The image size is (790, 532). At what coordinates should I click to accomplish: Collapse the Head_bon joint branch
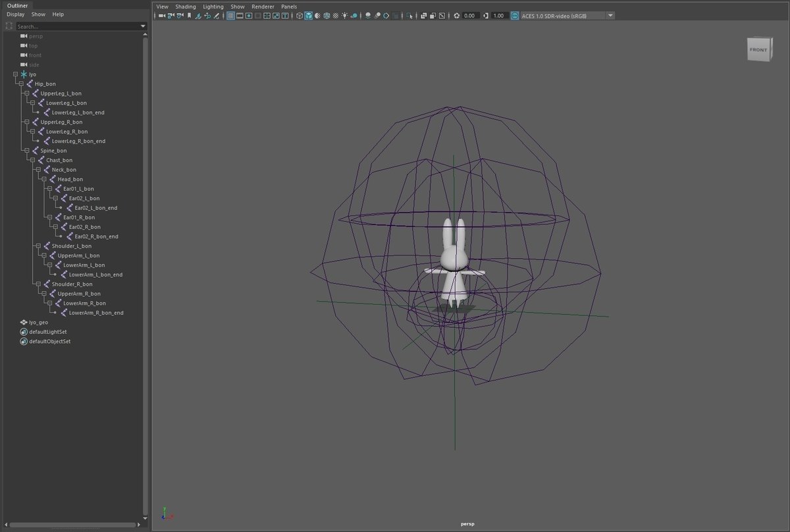[43, 179]
